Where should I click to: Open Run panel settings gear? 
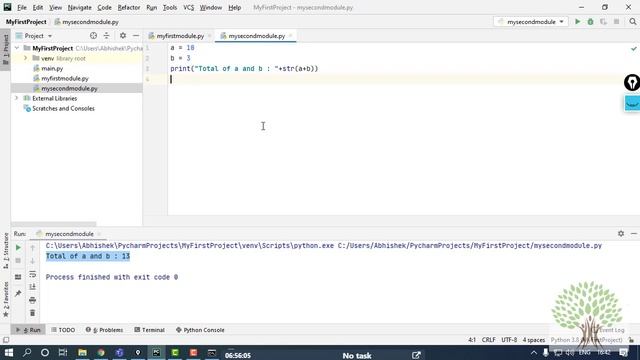(621, 233)
